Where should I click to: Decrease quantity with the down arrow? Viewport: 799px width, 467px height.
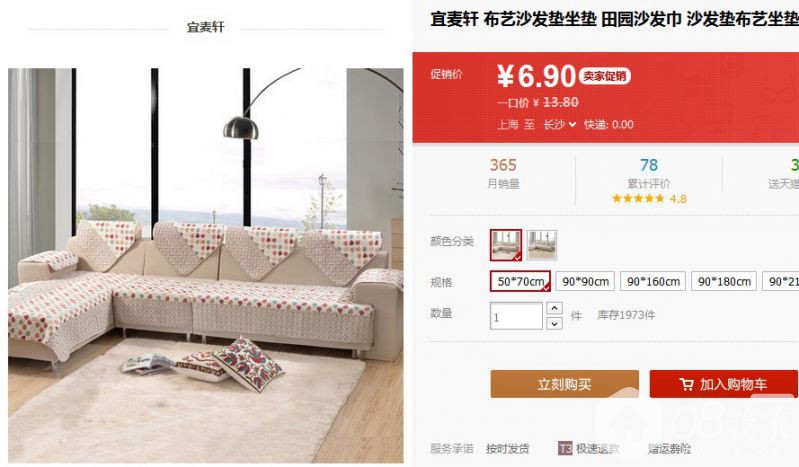[x=554, y=323]
